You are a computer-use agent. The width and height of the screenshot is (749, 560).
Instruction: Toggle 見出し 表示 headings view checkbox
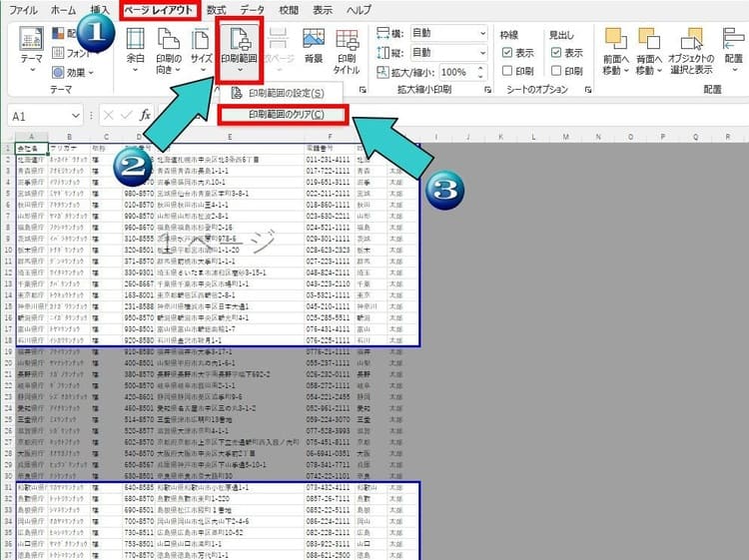tap(556, 53)
